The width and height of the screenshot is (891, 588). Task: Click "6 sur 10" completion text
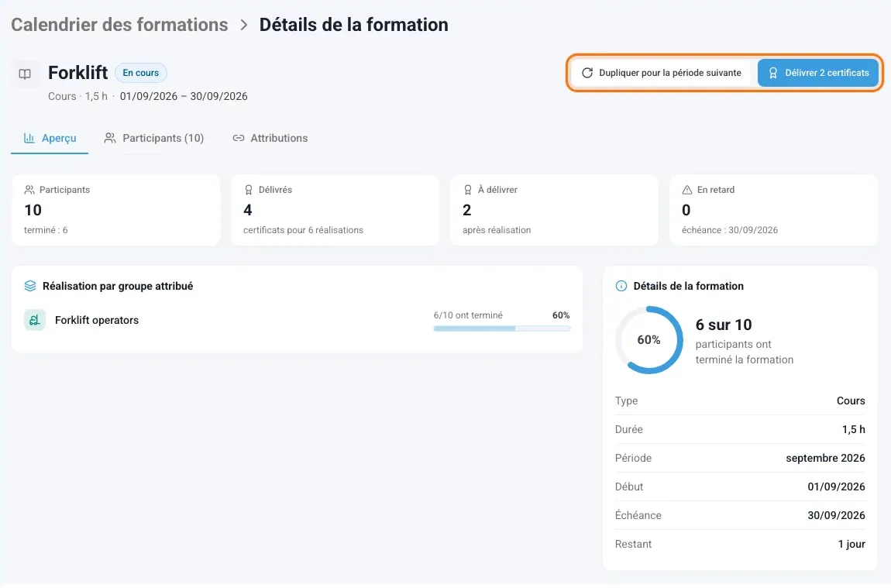click(x=724, y=325)
